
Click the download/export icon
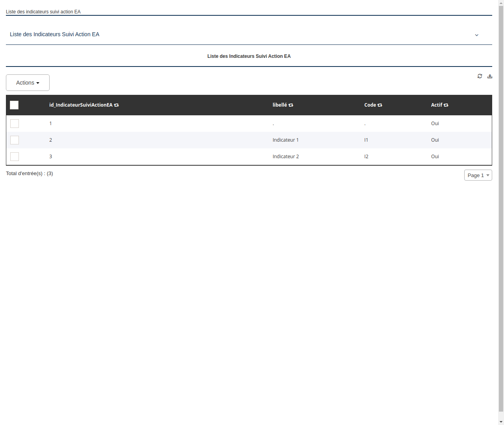[490, 76]
